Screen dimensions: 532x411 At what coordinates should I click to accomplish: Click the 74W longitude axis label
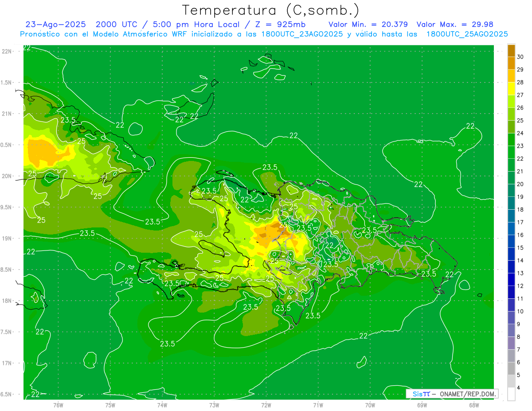coord(162,405)
